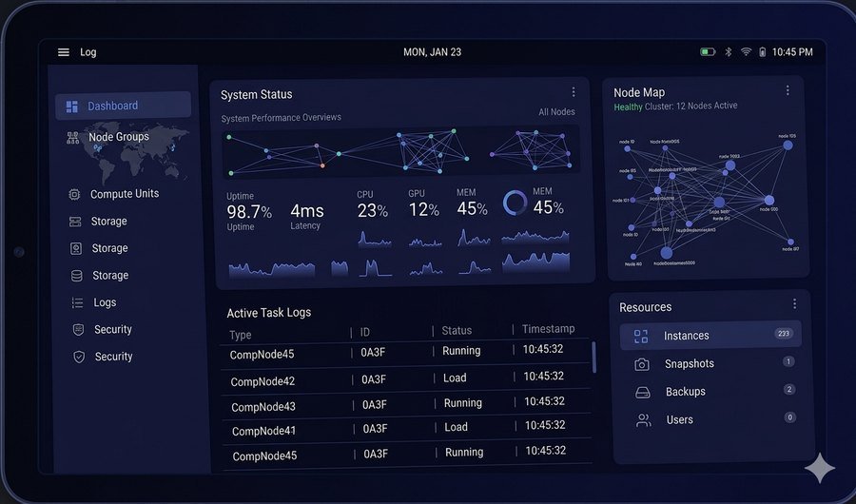Click the Bluetooth status icon
856x504 pixels.
(728, 52)
